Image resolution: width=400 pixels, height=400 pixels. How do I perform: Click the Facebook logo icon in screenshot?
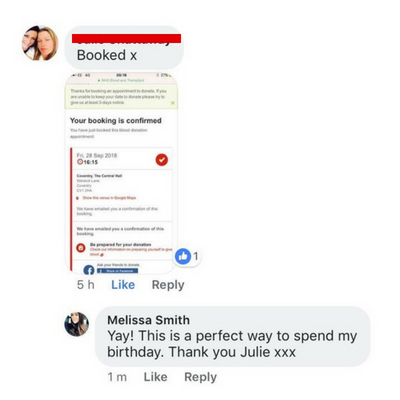(x=89, y=270)
